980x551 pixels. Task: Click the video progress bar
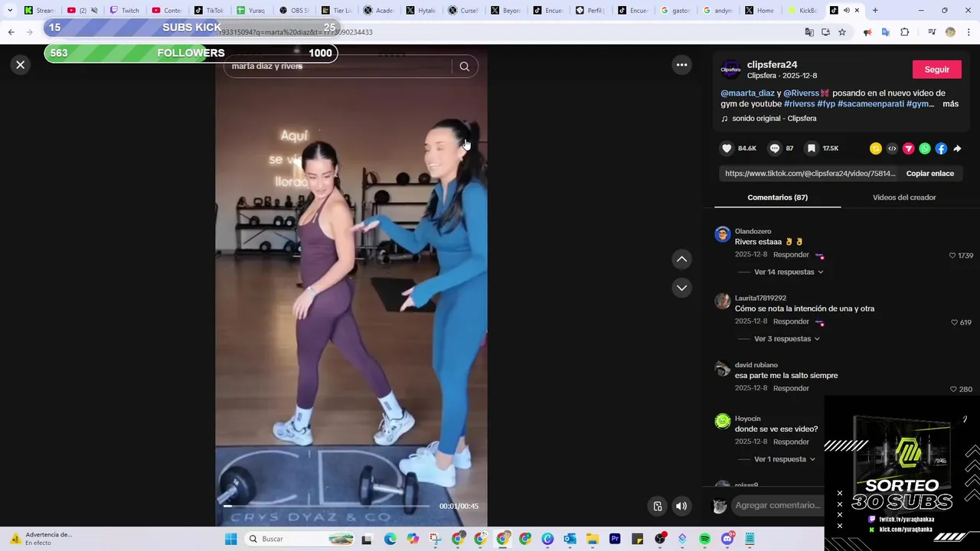(x=326, y=506)
